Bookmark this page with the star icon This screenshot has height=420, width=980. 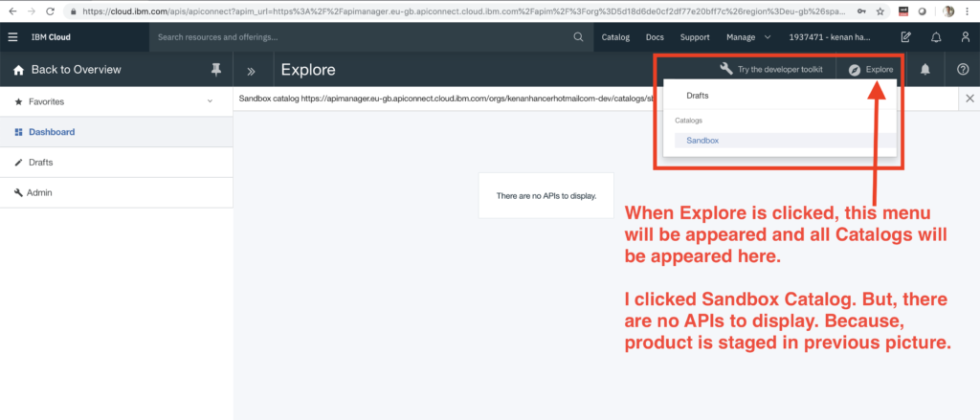[880, 11]
